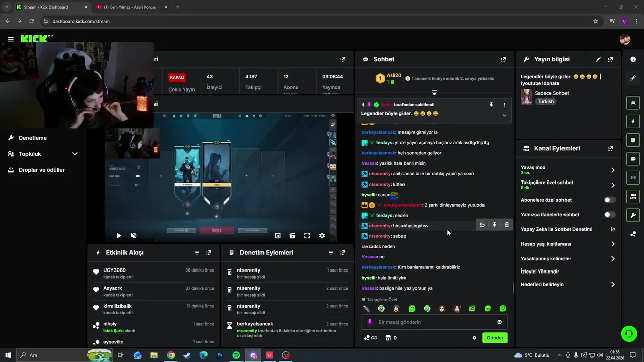This screenshot has height=362, width=644.
Task: Pop out the Sohbet chat panel
Action: [x=503, y=59]
